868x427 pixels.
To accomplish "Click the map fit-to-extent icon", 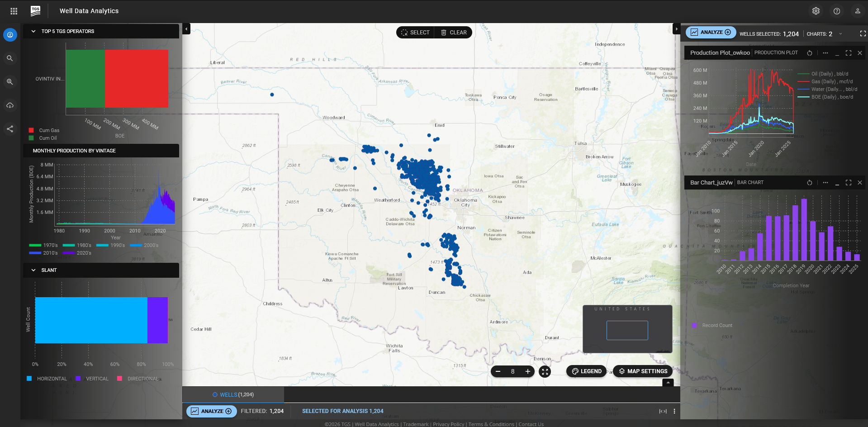I will 545,371.
